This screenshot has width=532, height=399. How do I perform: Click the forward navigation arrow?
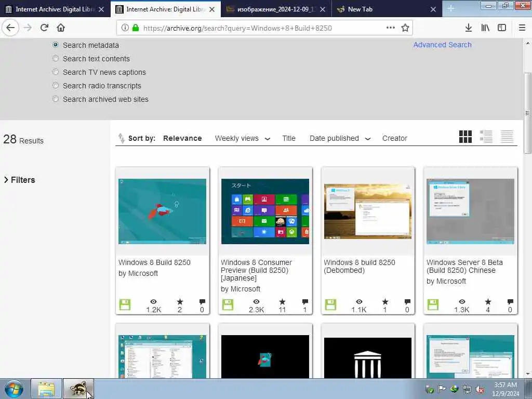(x=28, y=28)
